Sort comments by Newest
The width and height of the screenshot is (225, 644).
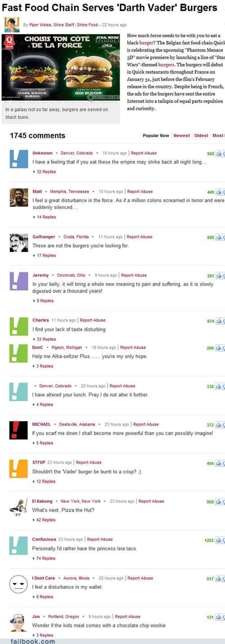tap(182, 136)
